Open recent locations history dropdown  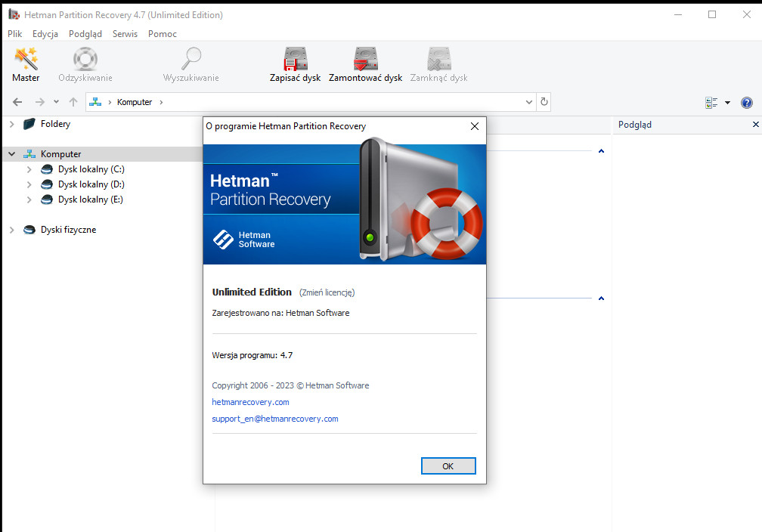coord(57,102)
